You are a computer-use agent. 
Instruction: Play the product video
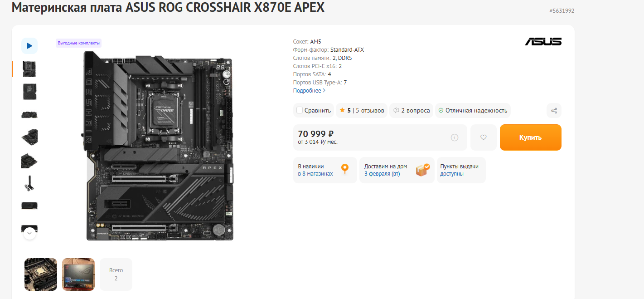[x=29, y=46]
